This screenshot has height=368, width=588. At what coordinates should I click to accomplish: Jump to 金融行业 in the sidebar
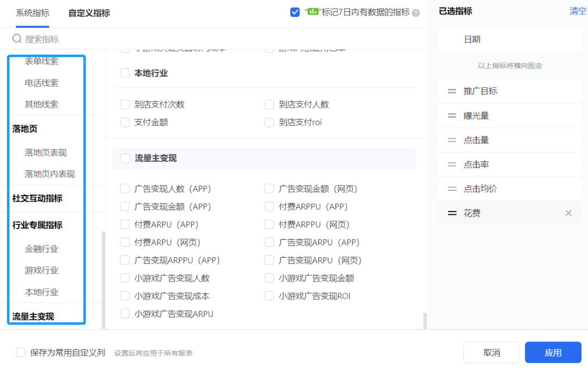point(41,249)
